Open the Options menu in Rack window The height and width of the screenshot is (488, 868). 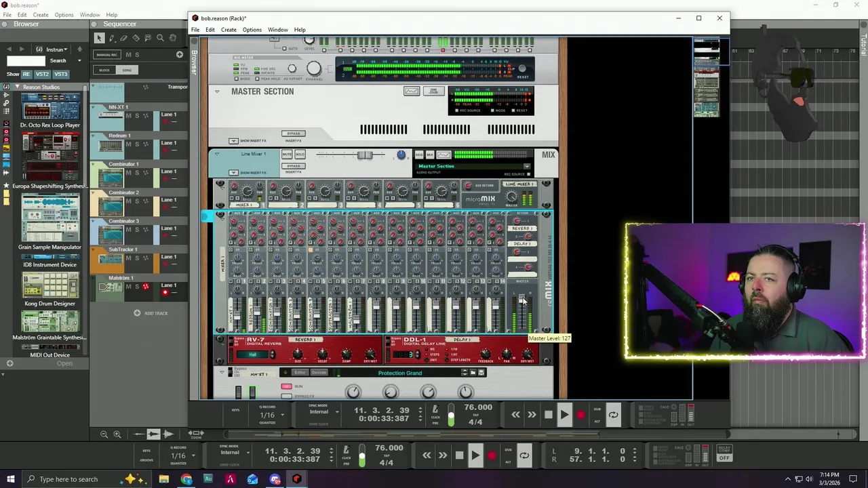(252, 30)
